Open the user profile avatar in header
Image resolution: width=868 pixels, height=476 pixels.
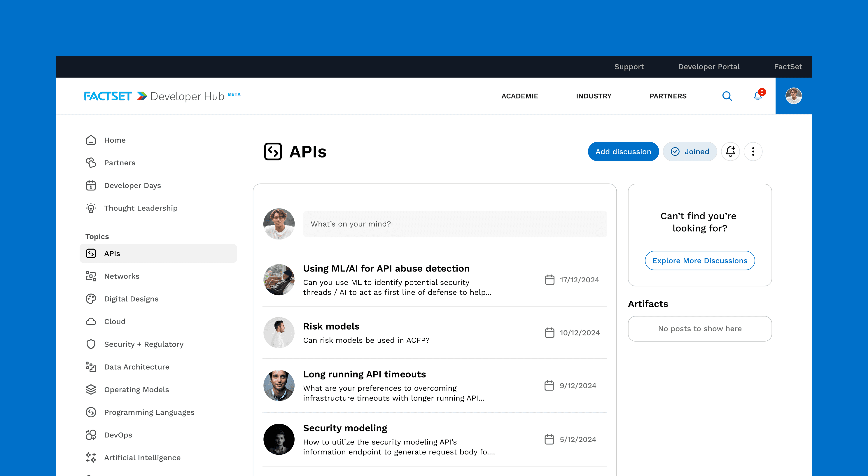(x=794, y=96)
